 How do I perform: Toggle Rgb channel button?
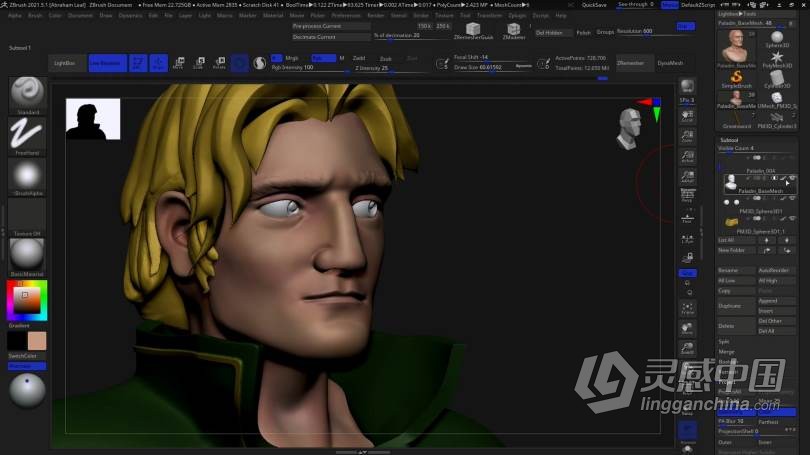[x=323, y=58]
